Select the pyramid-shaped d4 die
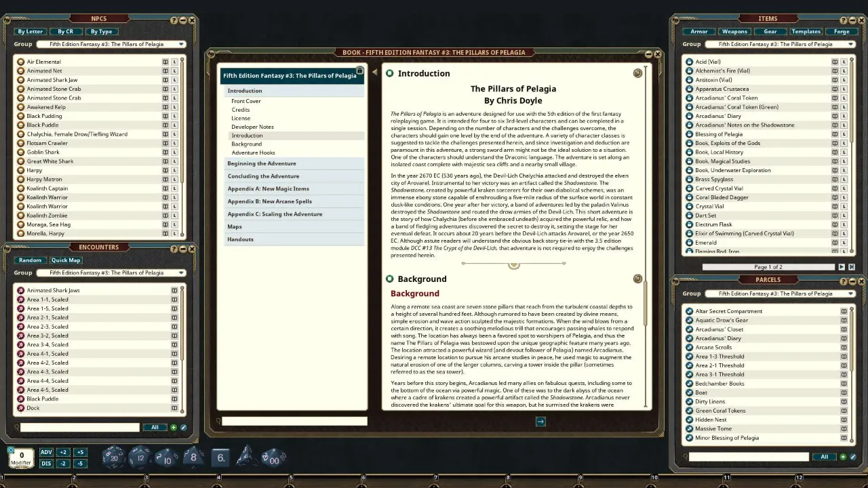The height and width of the screenshot is (488, 868). [245, 457]
